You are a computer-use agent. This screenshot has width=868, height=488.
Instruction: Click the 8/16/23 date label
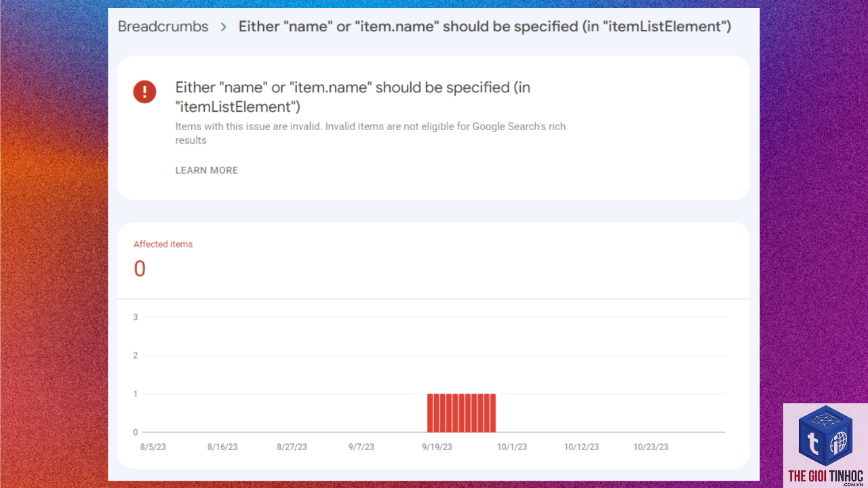pyautogui.click(x=222, y=447)
